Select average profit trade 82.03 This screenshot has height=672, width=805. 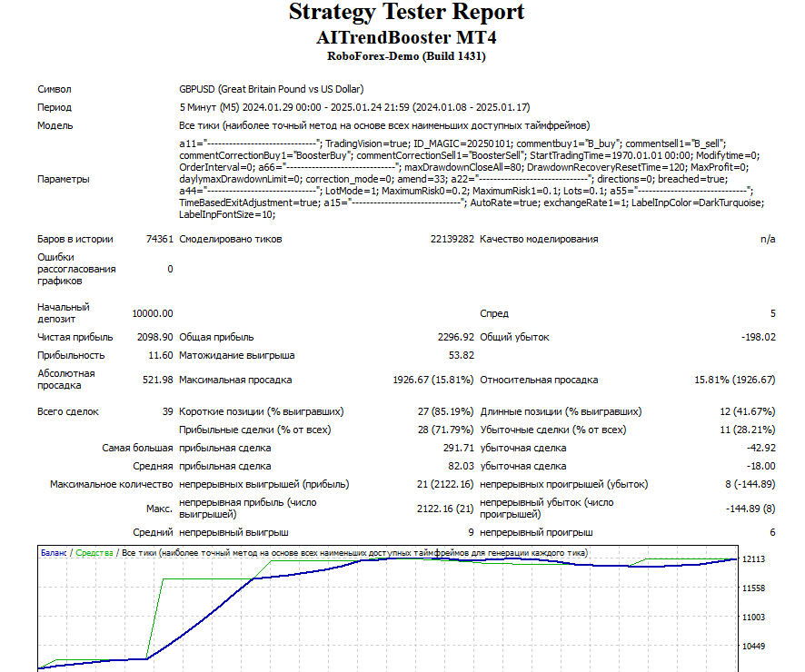[461, 466]
